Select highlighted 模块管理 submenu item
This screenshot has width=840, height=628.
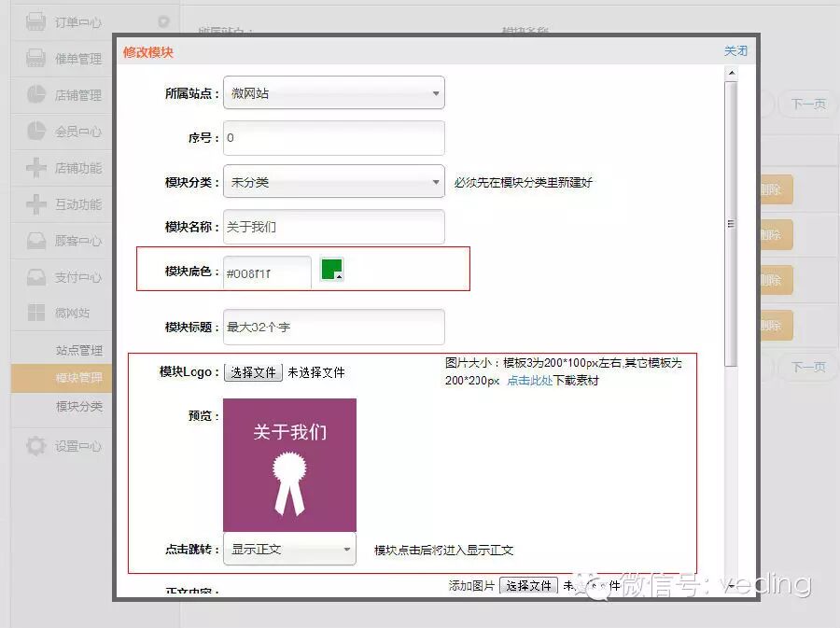(62, 378)
